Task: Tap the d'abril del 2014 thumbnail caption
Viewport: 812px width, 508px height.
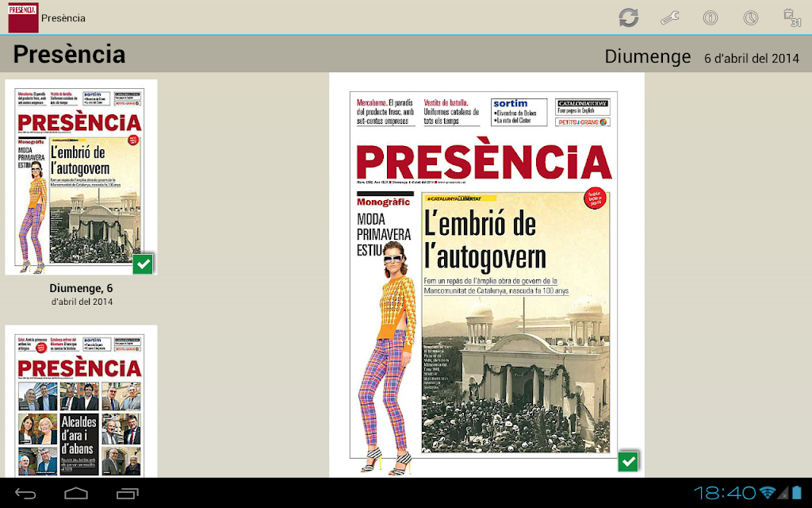Action: (x=82, y=302)
